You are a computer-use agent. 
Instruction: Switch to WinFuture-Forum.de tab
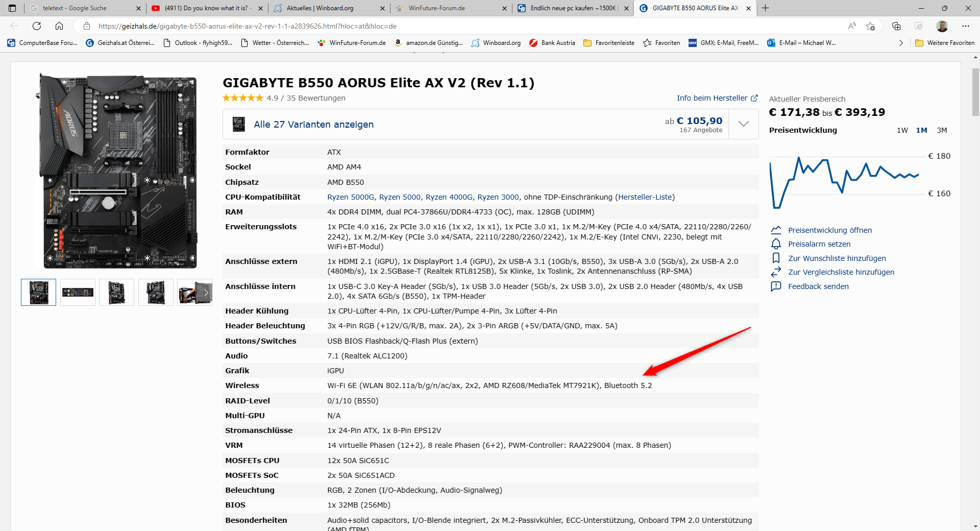pyautogui.click(x=450, y=8)
